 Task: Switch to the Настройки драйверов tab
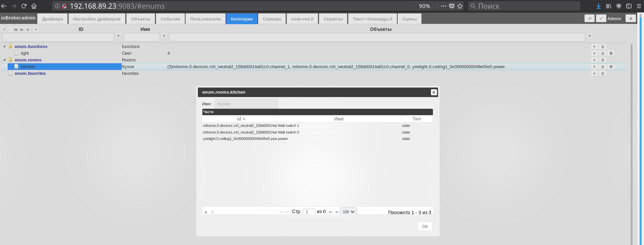click(x=97, y=19)
